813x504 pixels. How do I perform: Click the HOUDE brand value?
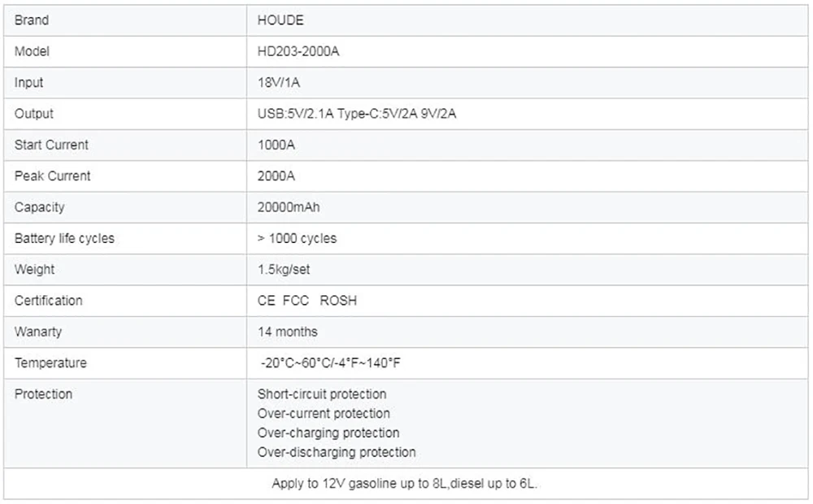pos(280,20)
